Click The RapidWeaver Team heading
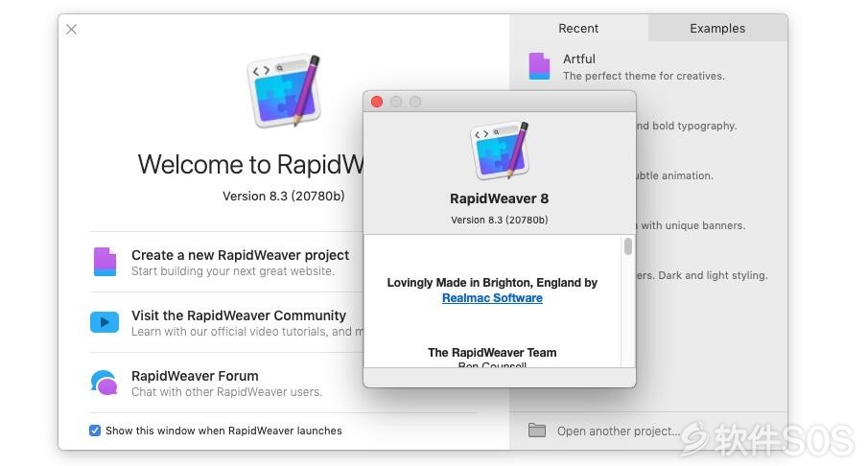The width and height of the screenshot is (868, 466). [x=492, y=353]
